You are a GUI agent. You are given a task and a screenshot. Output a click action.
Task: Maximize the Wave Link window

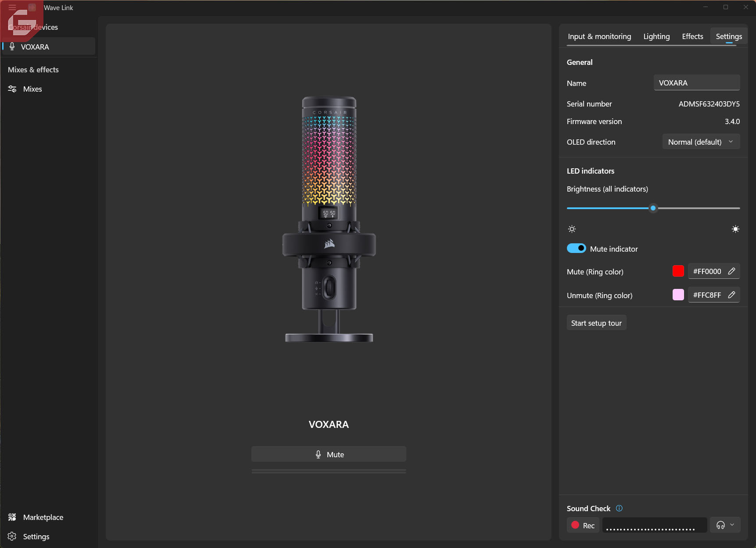[726, 7]
